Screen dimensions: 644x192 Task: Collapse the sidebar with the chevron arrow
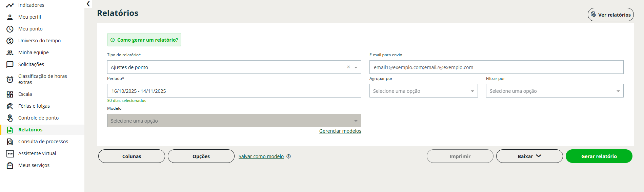pyautogui.click(x=88, y=4)
